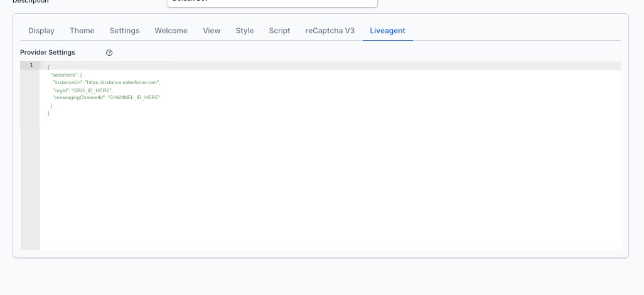
Task: Go to the Settings tab
Action: [x=124, y=31]
